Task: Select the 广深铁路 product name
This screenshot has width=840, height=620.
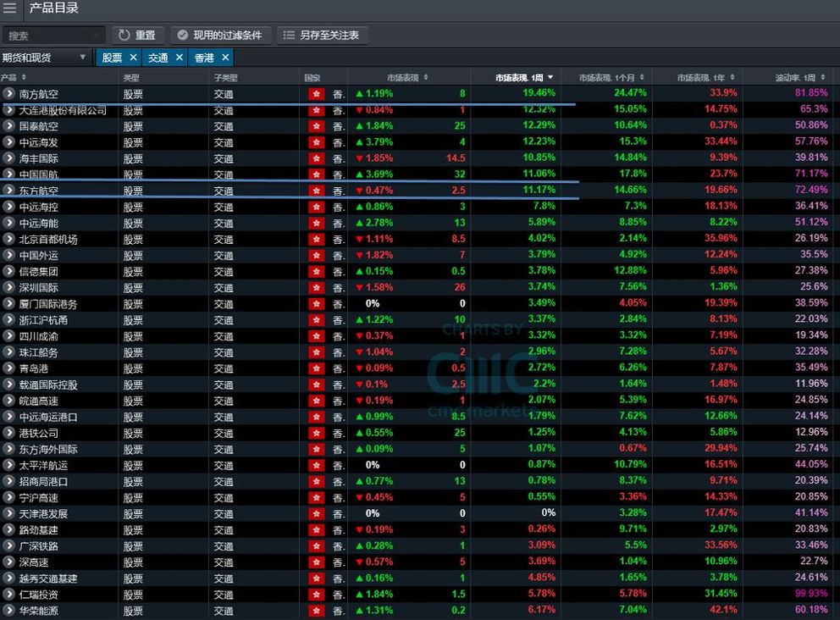Action: [39, 546]
